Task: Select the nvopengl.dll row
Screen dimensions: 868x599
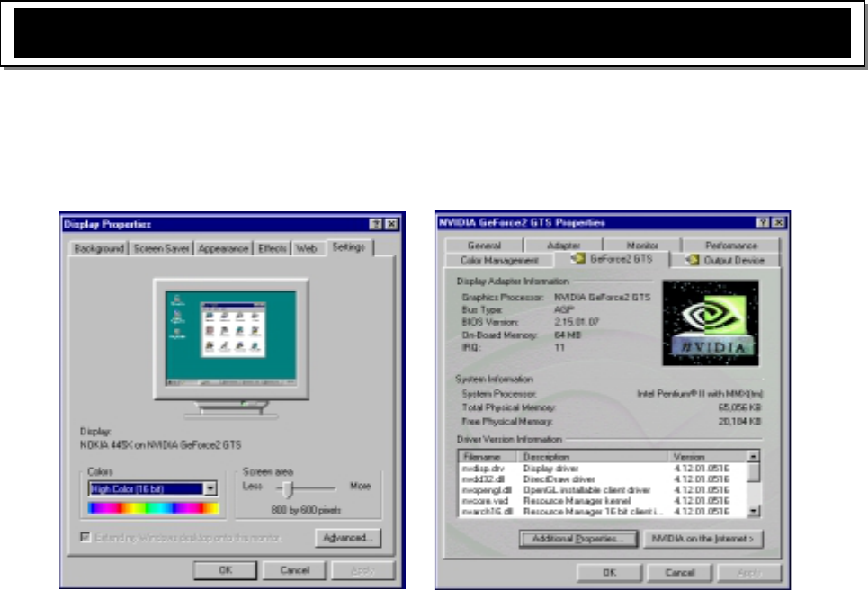Action: (x=603, y=490)
